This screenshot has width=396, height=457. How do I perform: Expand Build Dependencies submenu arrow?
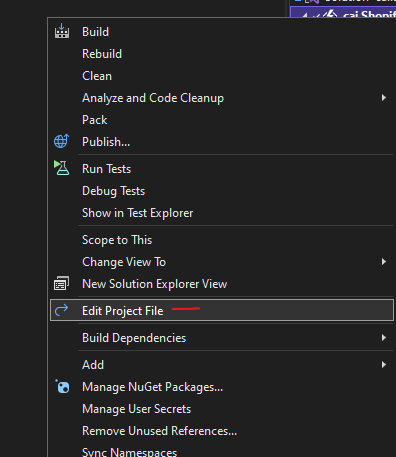(x=384, y=338)
